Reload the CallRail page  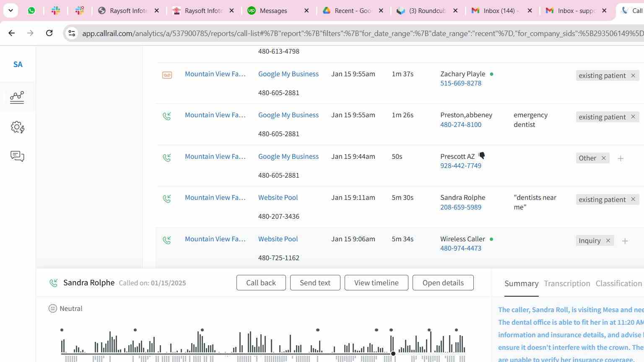[x=49, y=33]
